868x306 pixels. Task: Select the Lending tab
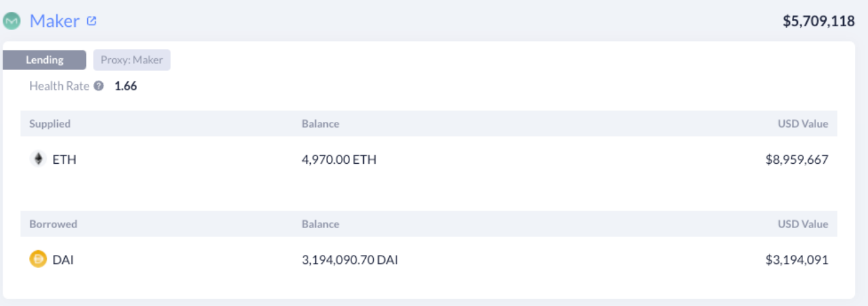coord(45,60)
